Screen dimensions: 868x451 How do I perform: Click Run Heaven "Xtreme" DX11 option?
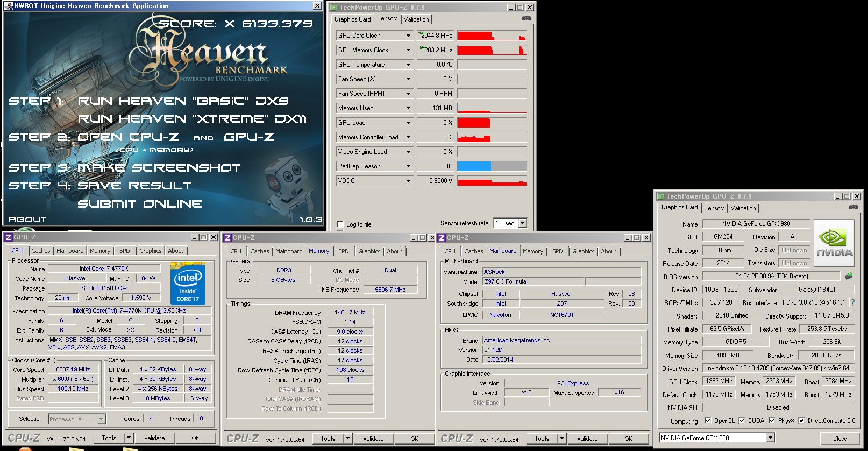[192, 119]
